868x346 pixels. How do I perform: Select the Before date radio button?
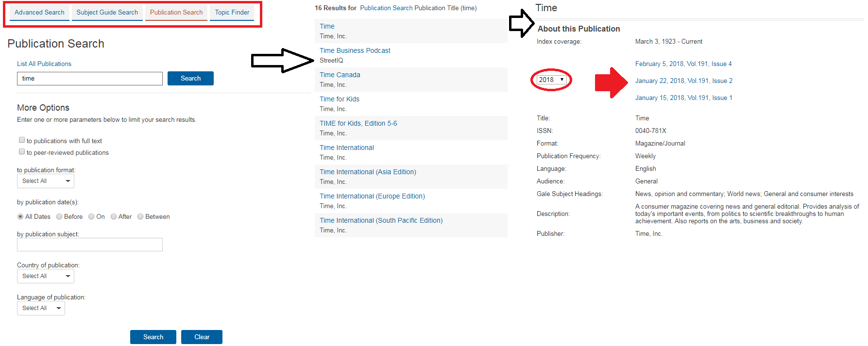59,217
